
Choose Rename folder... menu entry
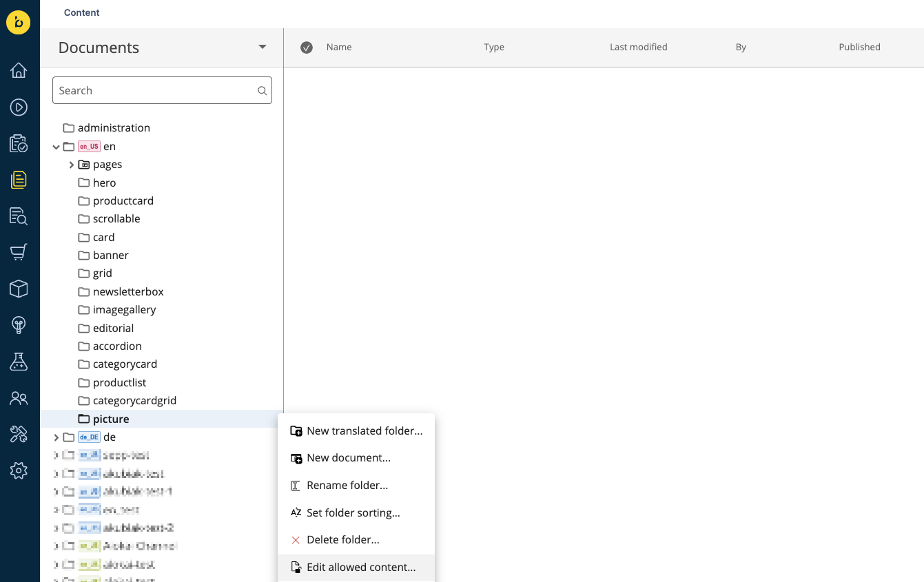[x=356, y=486]
